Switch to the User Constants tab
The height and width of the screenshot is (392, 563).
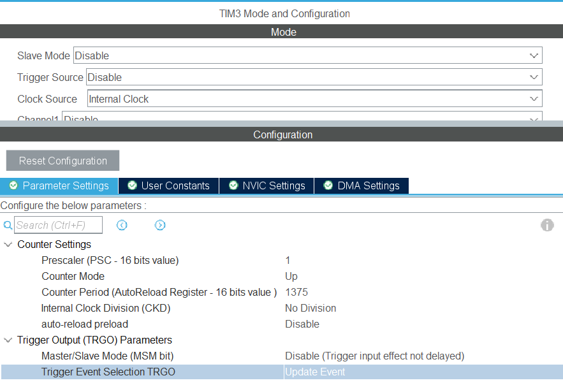click(x=168, y=185)
